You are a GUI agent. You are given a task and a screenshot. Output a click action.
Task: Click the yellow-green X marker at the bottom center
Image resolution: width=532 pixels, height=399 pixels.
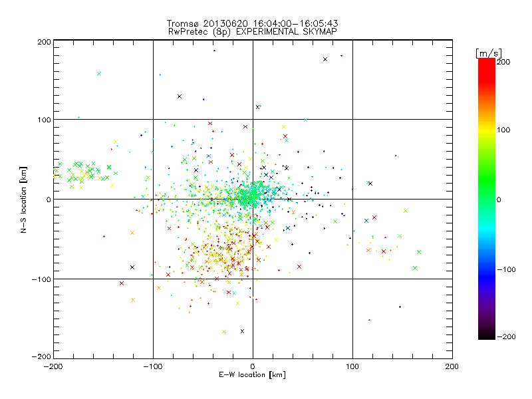[224, 331]
